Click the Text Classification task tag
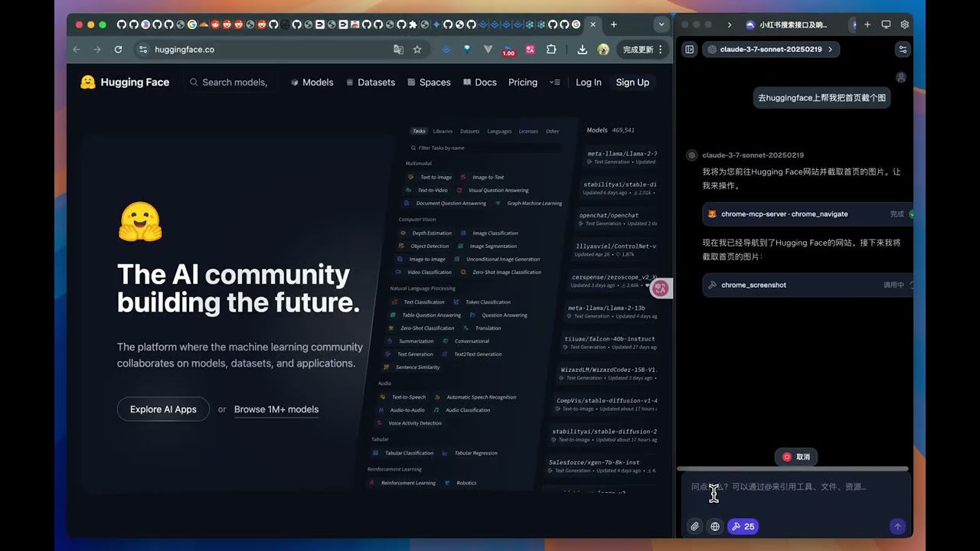 coord(418,302)
